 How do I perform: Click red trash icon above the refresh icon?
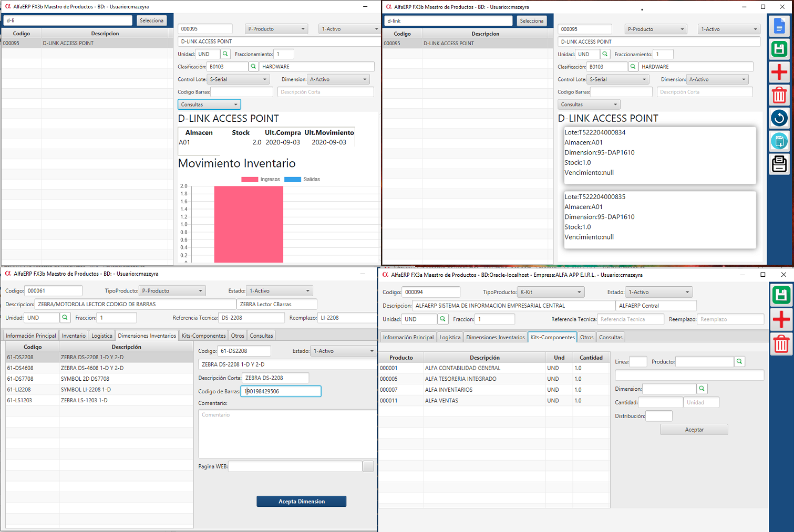coord(779,95)
